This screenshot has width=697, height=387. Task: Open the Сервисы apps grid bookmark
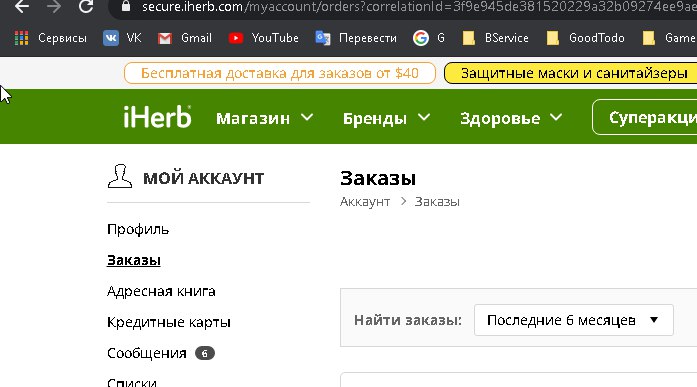pyautogui.click(x=50, y=38)
